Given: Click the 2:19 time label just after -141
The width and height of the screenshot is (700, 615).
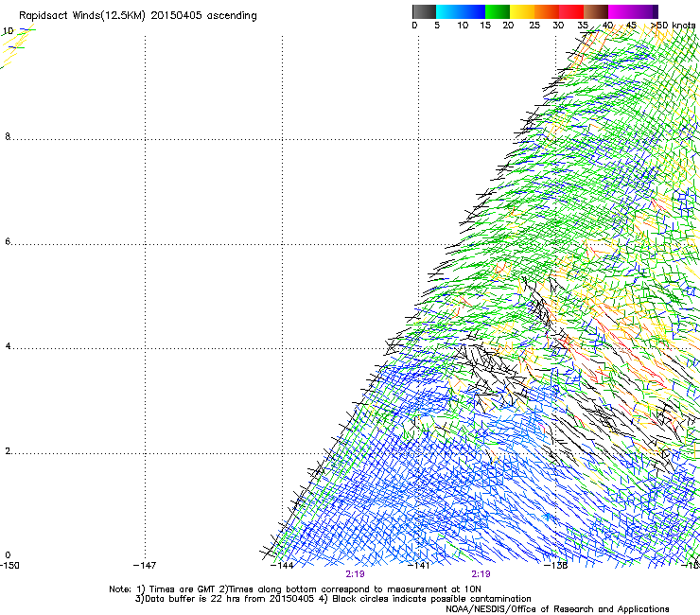Looking at the screenshot, I should tap(481, 574).
